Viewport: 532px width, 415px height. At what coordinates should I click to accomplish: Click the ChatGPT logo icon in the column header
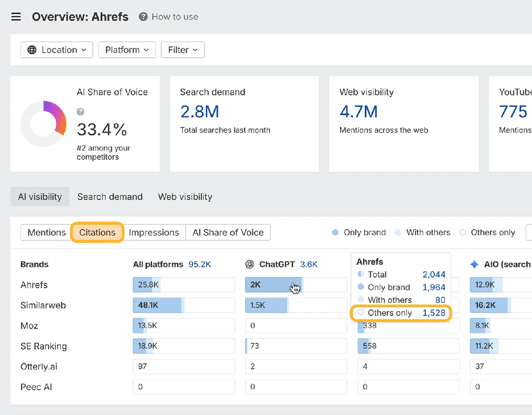pyautogui.click(x=250, y=264)
